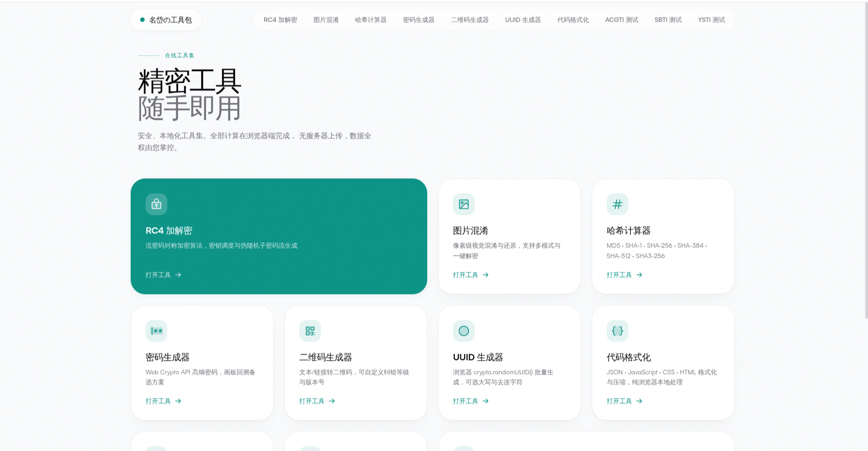868x451 pixels.
Task: Click the braces icon on 代码格式化 card
Action: pyautogui.click(x=618, y=331)
